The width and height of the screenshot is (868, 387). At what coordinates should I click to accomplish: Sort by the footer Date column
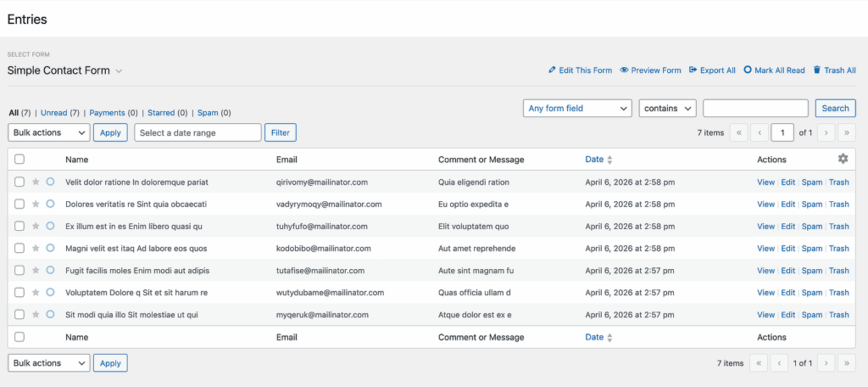pyautogui.click(x=598, y=337)
